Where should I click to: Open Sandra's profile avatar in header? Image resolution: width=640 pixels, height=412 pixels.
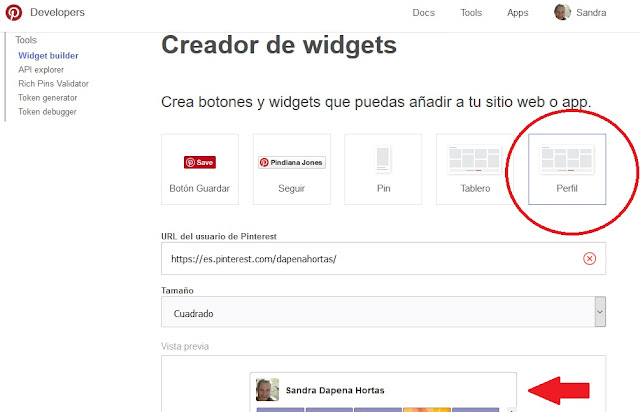[562, 12]
